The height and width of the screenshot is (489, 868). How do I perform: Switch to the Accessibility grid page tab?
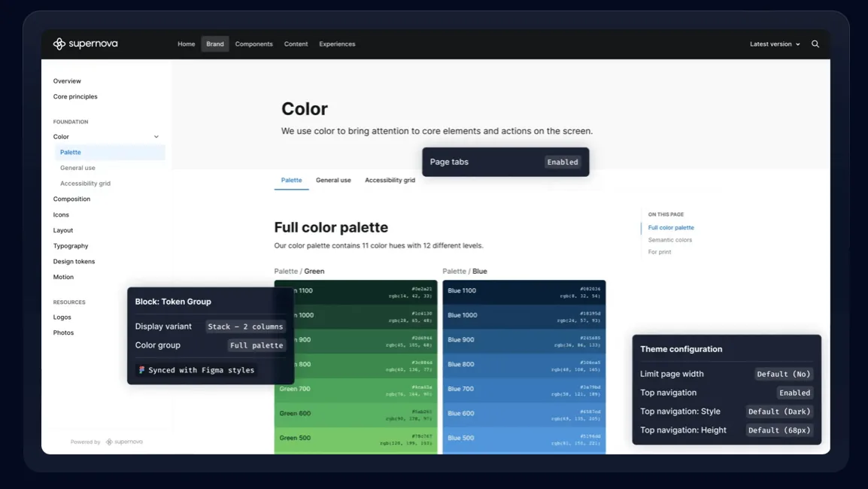(x=390, y=180)
